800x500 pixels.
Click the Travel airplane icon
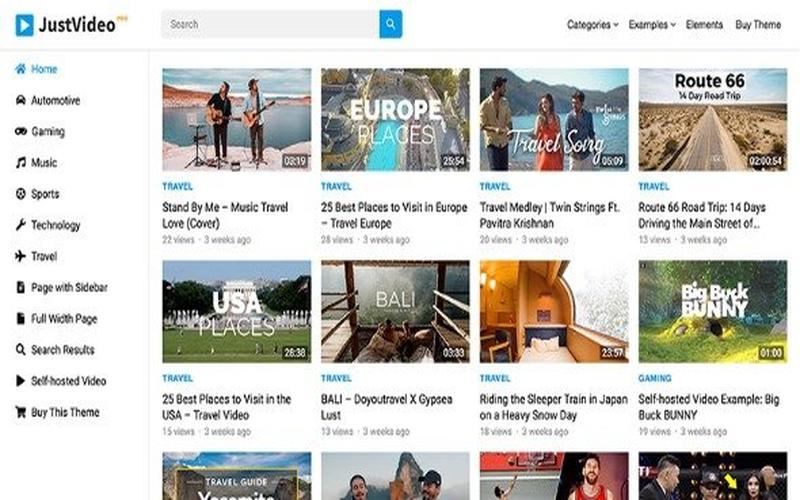point(20,256)
